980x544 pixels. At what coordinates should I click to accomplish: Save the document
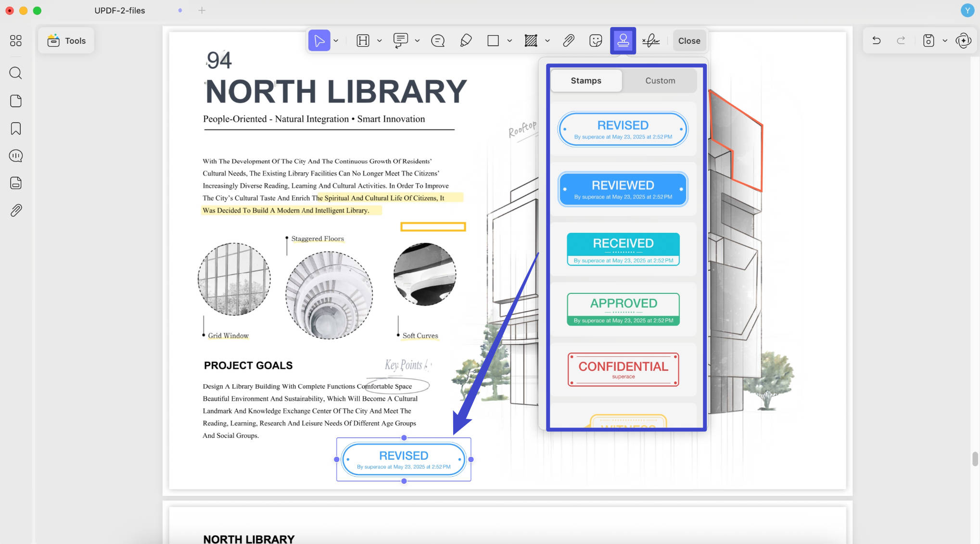pyautogui.click(x=929, y=41)
